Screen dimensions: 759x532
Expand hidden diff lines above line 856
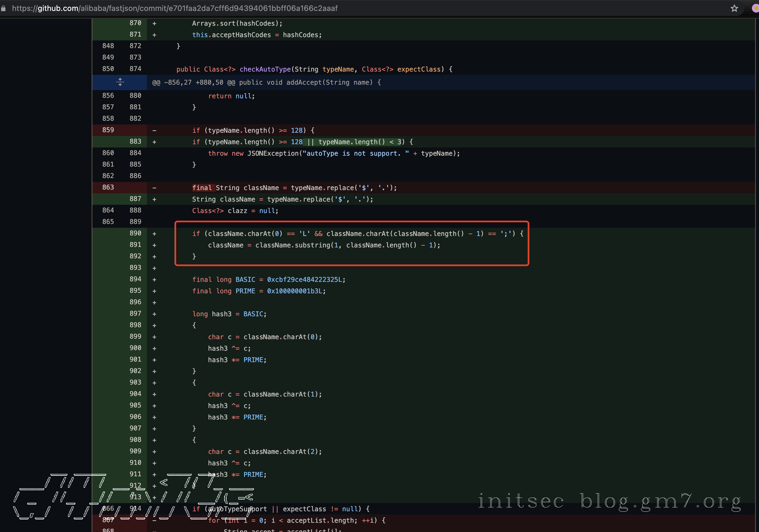click(x=120, y=82)
